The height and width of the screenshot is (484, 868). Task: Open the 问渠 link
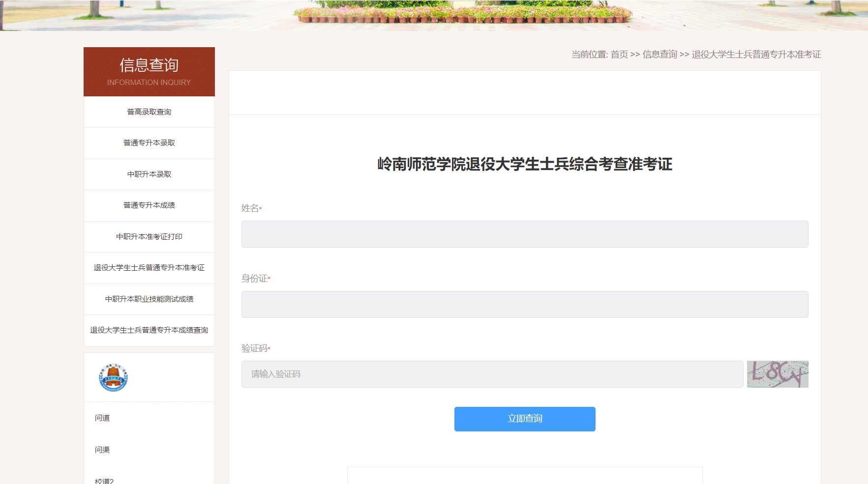click(102, 450)
